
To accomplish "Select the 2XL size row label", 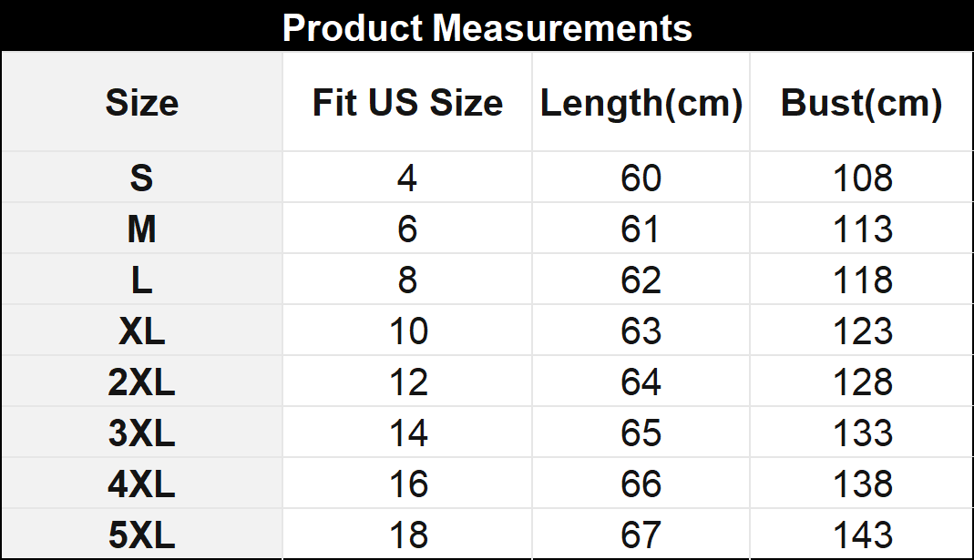I will (x=141, y=382).
